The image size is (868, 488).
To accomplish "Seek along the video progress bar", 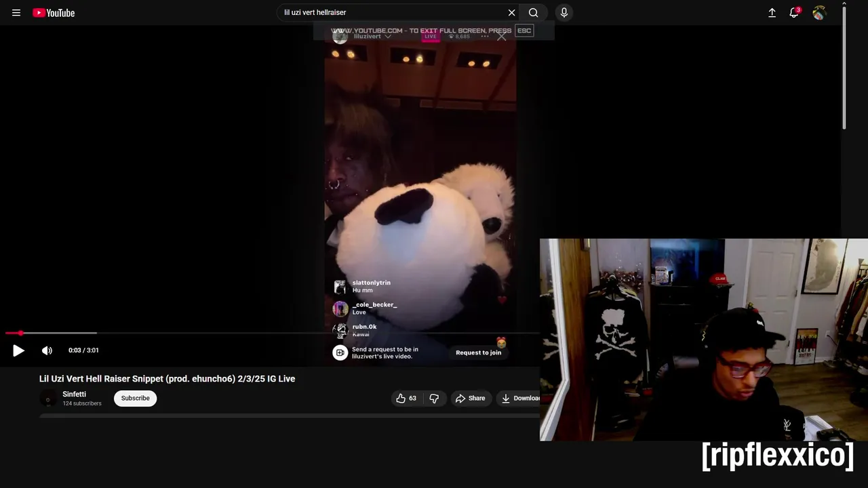I will coord(272,333).
